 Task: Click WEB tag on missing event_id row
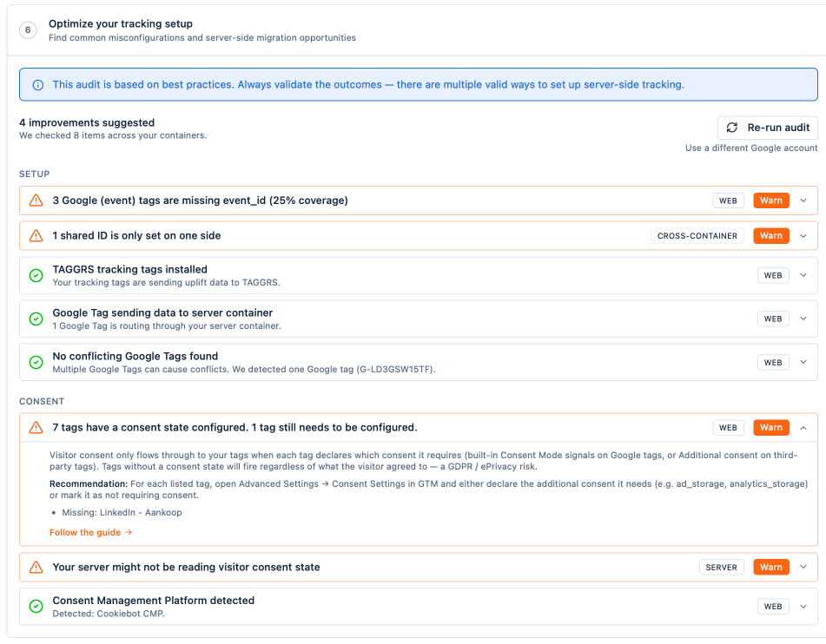pyautogui.click(x=728, y=200)
